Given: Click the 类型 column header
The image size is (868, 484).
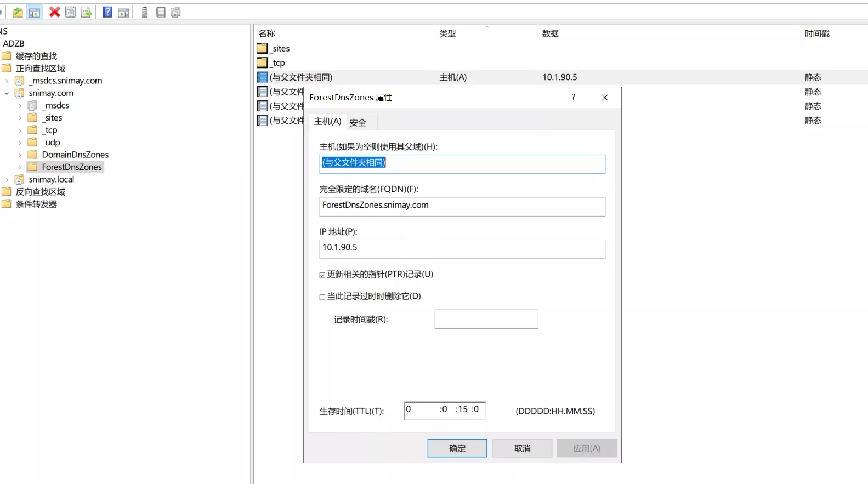Looking at the screenshot, I should click(x=447, y=33).
